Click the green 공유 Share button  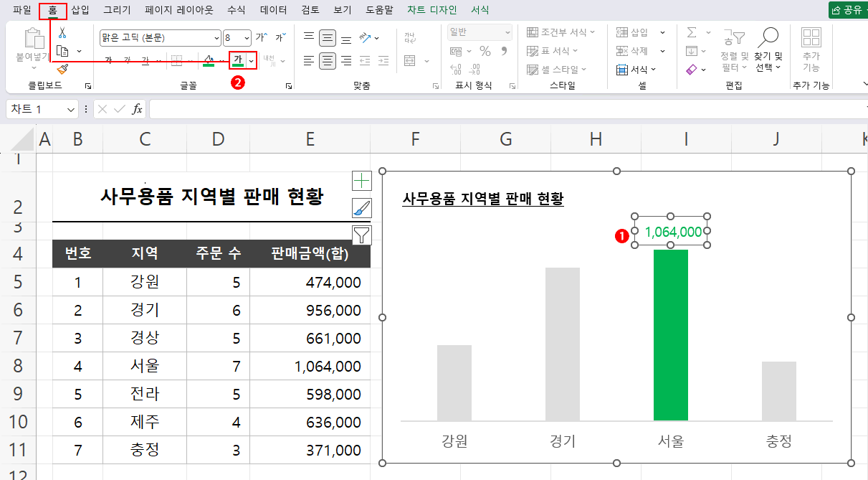coord(849,10)
